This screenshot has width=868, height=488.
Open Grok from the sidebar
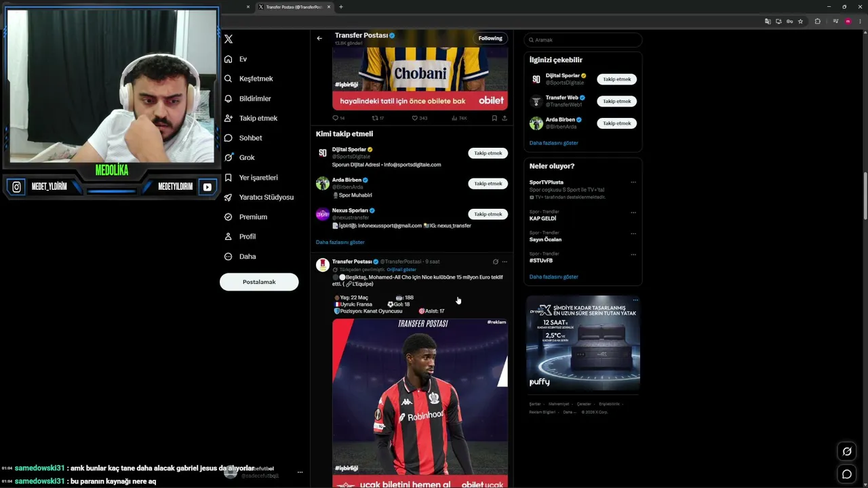[239, 157]
